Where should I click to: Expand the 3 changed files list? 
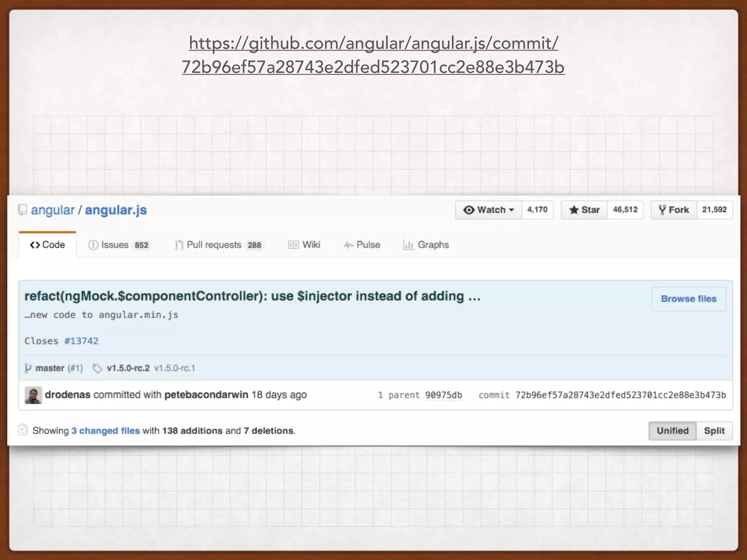click(x=106, y=431)
